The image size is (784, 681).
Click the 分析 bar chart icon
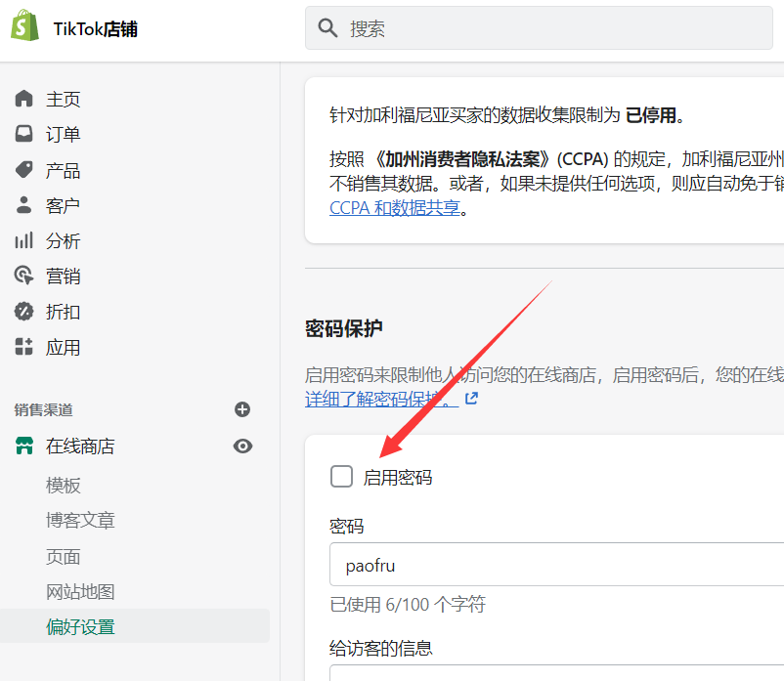23,240
